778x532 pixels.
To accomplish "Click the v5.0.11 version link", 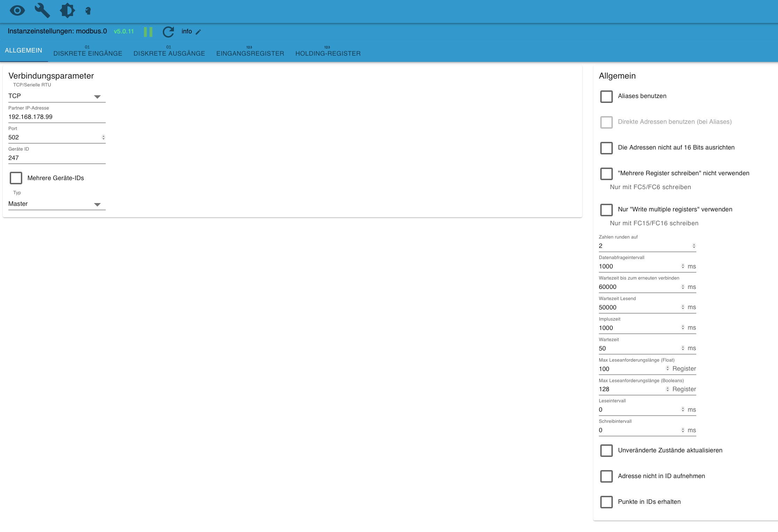I will [x=124, y=31].
